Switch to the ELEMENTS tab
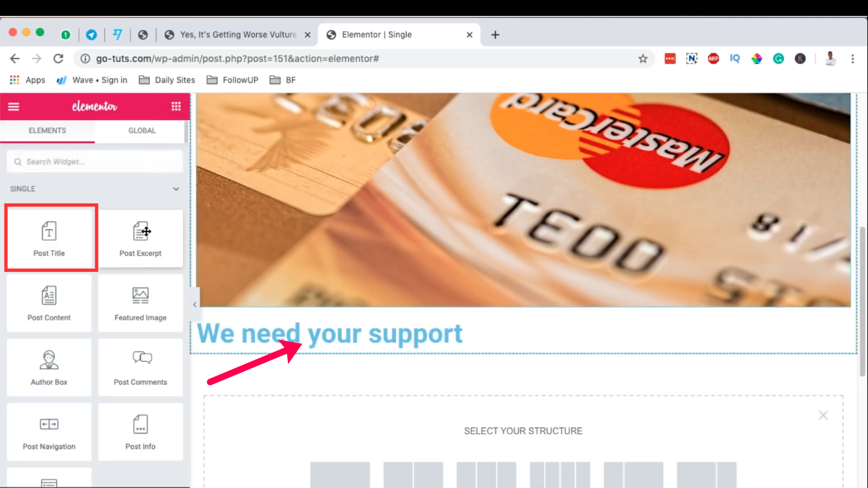Image resolution: width=868 pixels, height=488 pixels. [48, 130]
